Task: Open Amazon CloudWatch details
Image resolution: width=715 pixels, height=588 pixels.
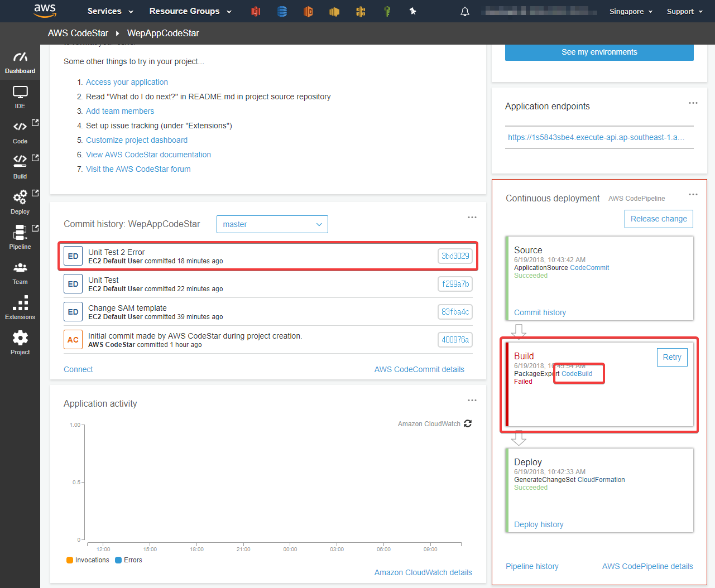Action: pyautogui.click(x=423, y=572)
